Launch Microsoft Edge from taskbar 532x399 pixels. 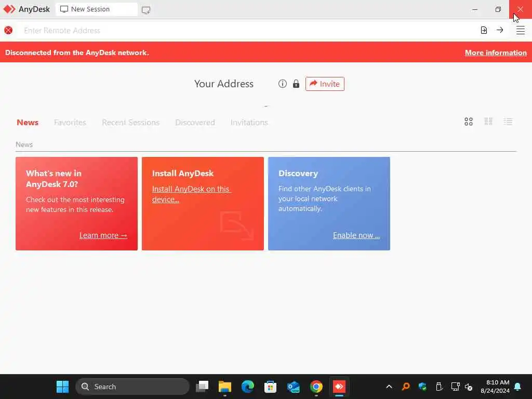[x=248, y=387]
